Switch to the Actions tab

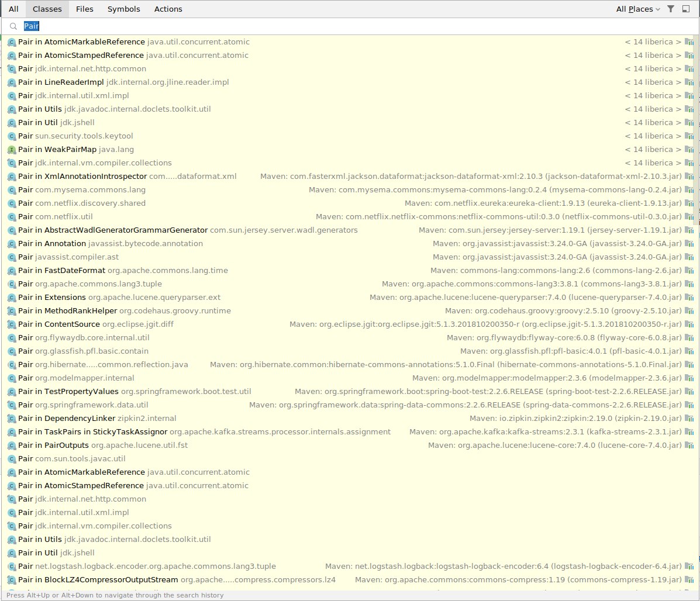coord(168,9)
